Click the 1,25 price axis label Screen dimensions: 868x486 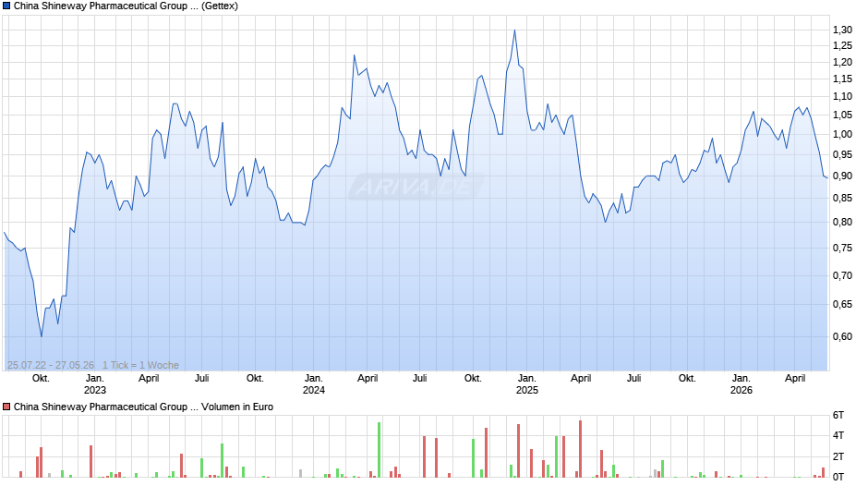842,46
